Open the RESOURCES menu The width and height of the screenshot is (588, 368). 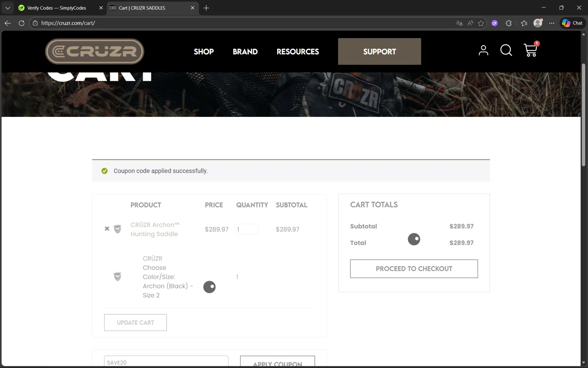click(298, 51)
